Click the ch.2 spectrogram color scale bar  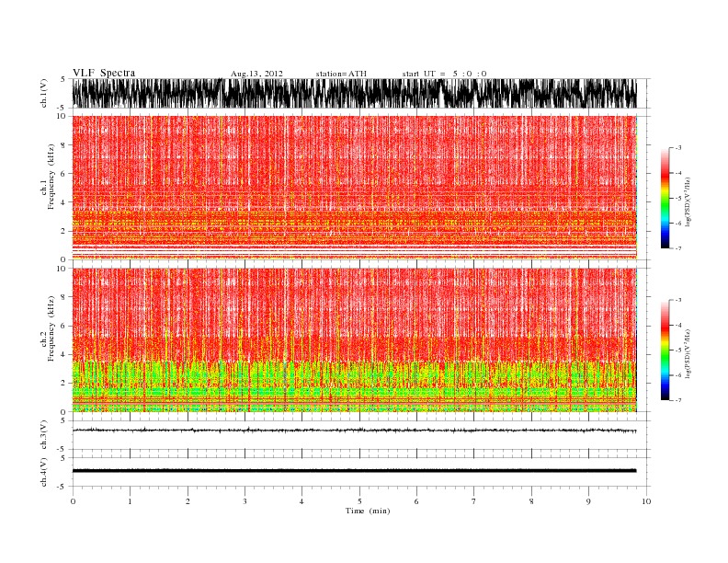[x=665, y=350]
